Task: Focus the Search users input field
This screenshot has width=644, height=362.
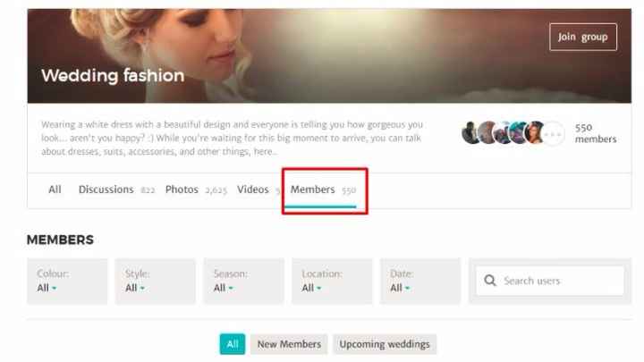Action: pos(550,281)
